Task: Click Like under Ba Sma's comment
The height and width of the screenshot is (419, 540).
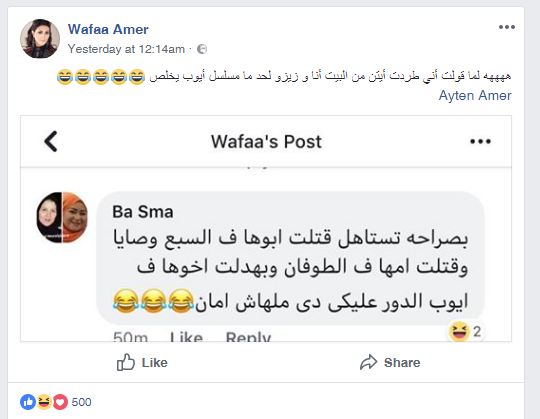Action: click(186, 337)
